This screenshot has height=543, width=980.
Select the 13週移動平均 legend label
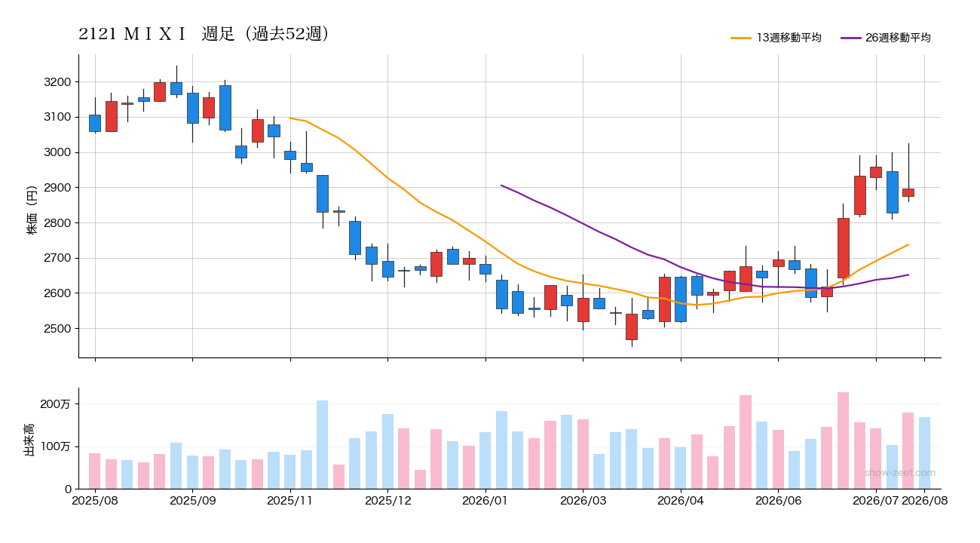pyautogui.click(x=789, y=38)
